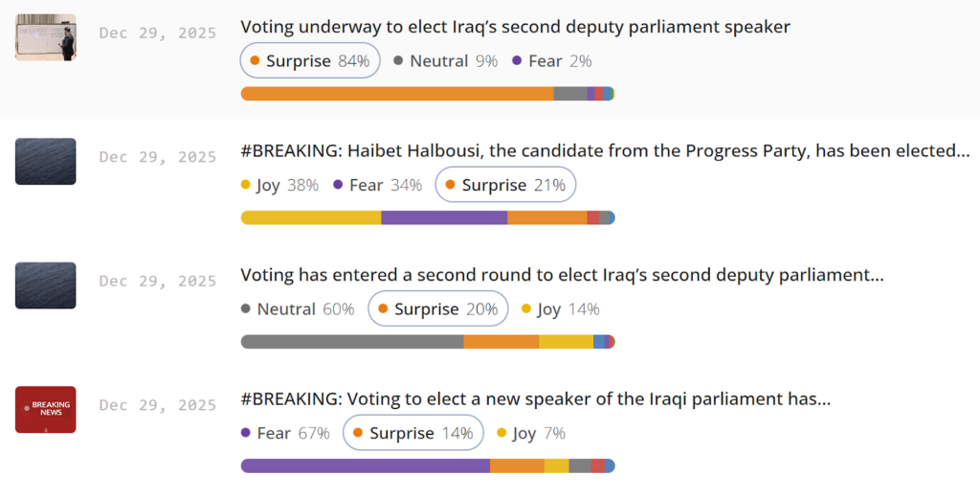Screen dimensions: 980x498
Task: Open the second round voting headline
Action: click(562, 276)
